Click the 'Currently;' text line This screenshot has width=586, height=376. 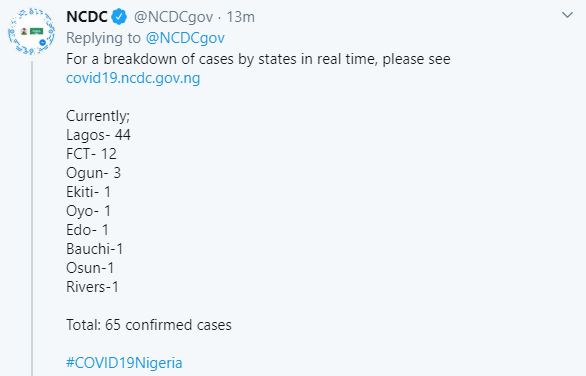98,116
